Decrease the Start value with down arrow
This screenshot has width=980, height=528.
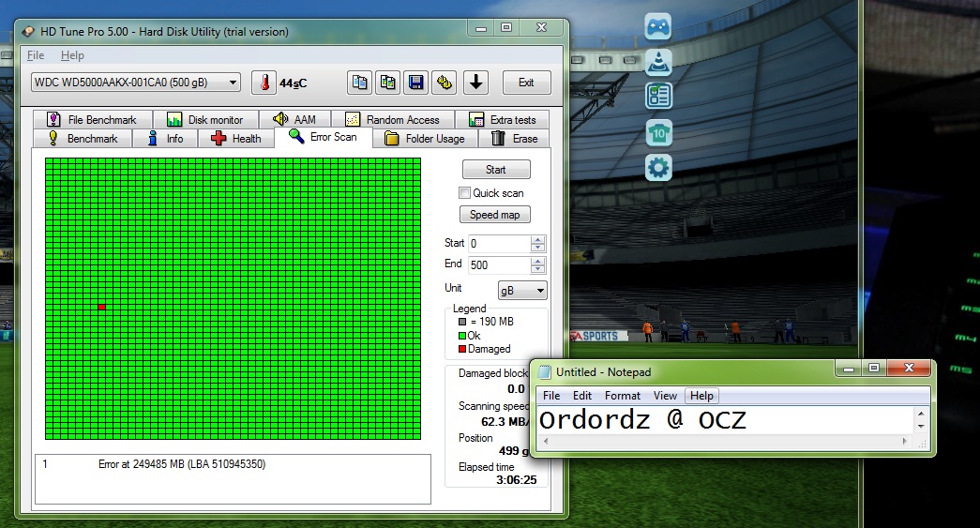tap(537, 248)
